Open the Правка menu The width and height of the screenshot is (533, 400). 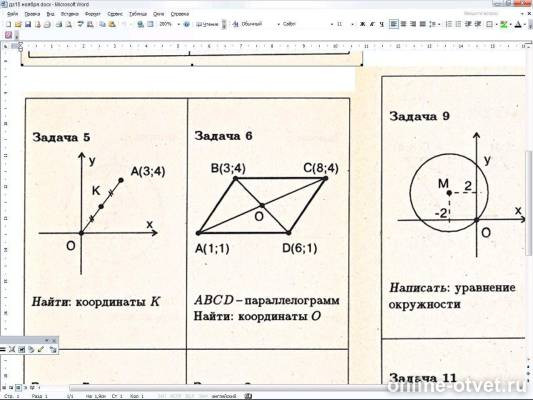(x=32, y=14)
